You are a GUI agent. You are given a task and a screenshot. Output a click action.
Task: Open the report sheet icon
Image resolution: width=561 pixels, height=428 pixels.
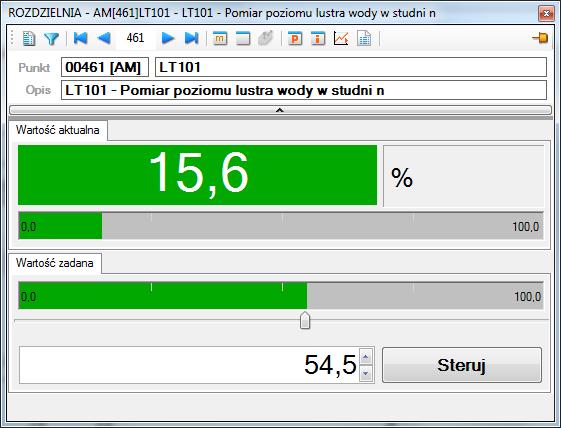pos(364,38)
